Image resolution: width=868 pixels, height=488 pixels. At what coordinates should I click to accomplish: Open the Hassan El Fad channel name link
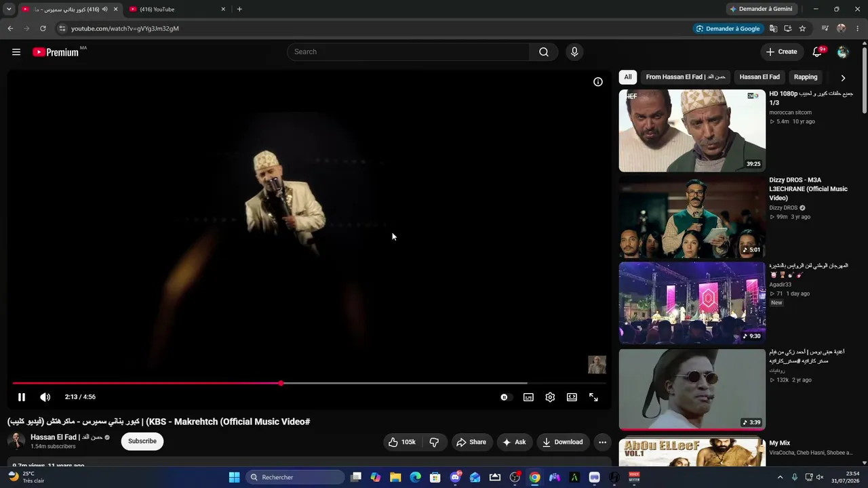66,437
